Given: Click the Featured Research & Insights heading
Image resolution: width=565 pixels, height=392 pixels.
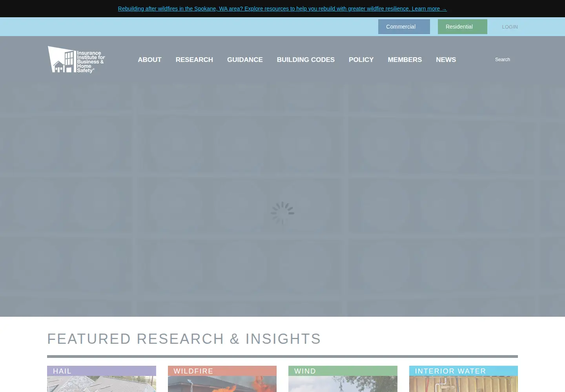Looking at the screenshot, I should (184, 339).
